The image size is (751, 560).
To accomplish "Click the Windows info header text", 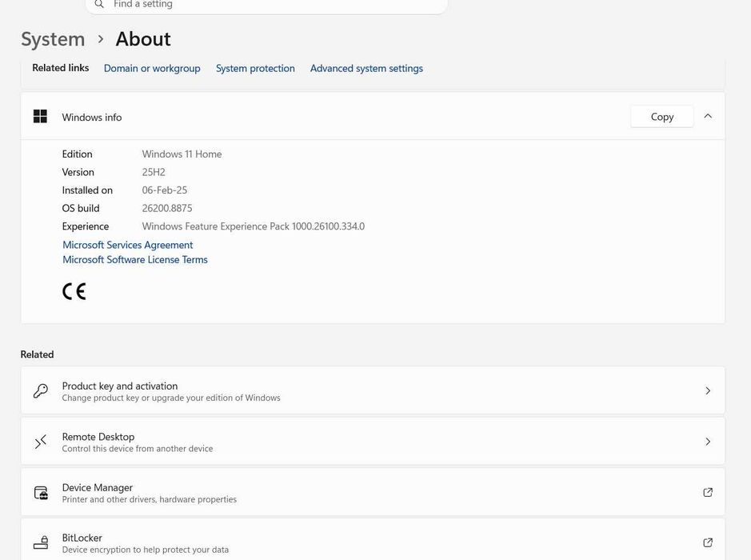I will [x=92, y=118].
